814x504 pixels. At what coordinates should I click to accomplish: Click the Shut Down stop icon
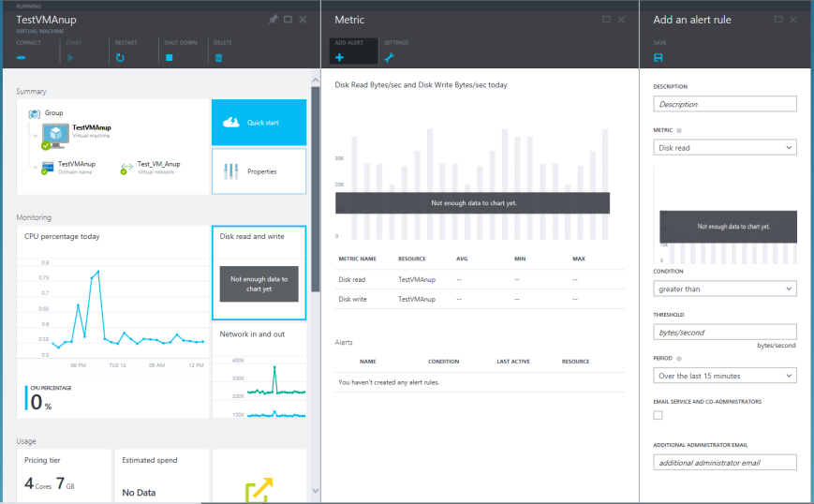[170, 58]
